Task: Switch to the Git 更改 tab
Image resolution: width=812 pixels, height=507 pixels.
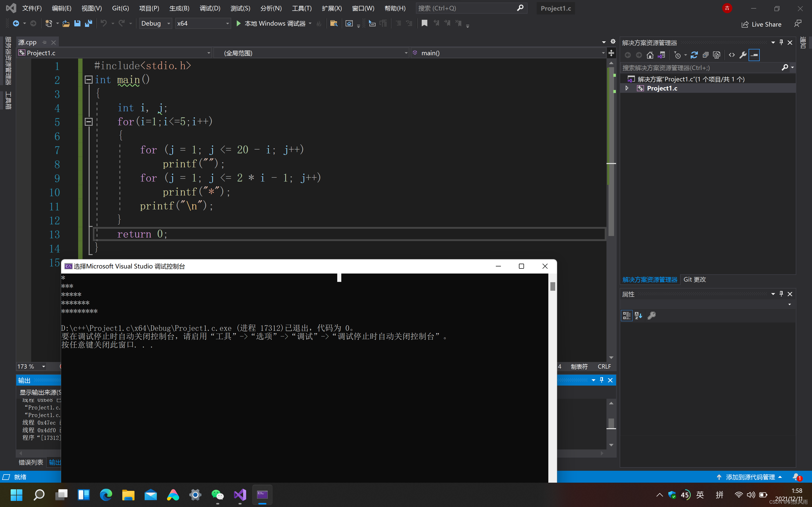Action: click(694, 279)
